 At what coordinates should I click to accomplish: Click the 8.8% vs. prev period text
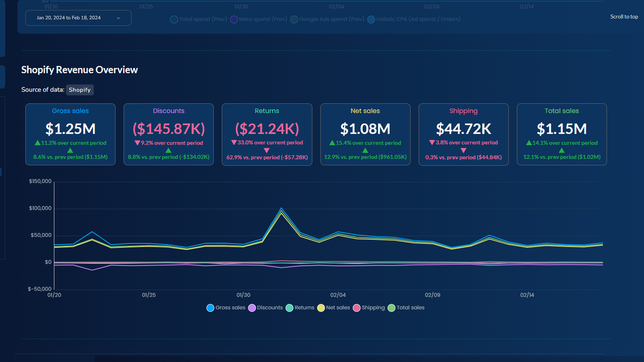point(169,157)
